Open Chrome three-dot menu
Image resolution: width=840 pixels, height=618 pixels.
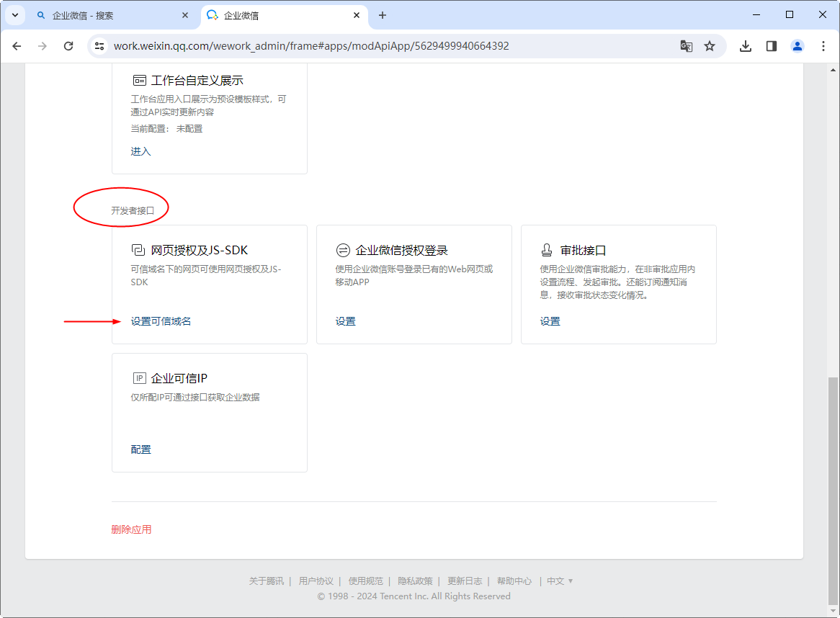(823, 46)
